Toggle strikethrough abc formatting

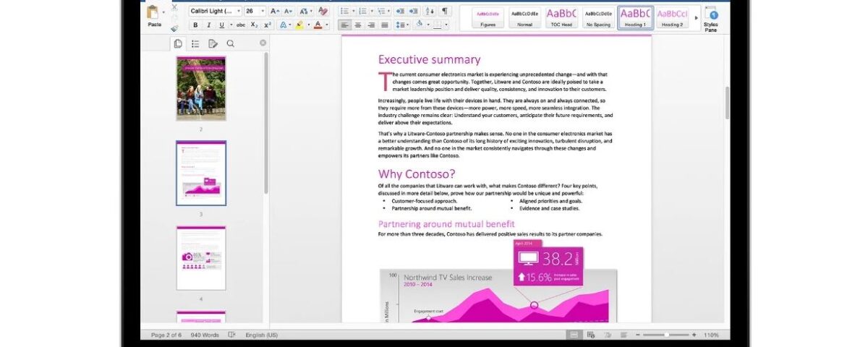click(241, 25)
